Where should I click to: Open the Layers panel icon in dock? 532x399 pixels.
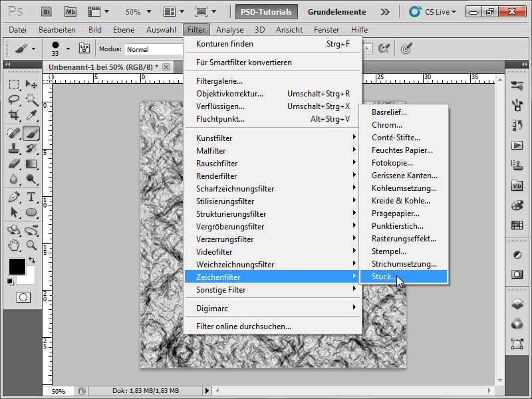[x=517, y=304]
